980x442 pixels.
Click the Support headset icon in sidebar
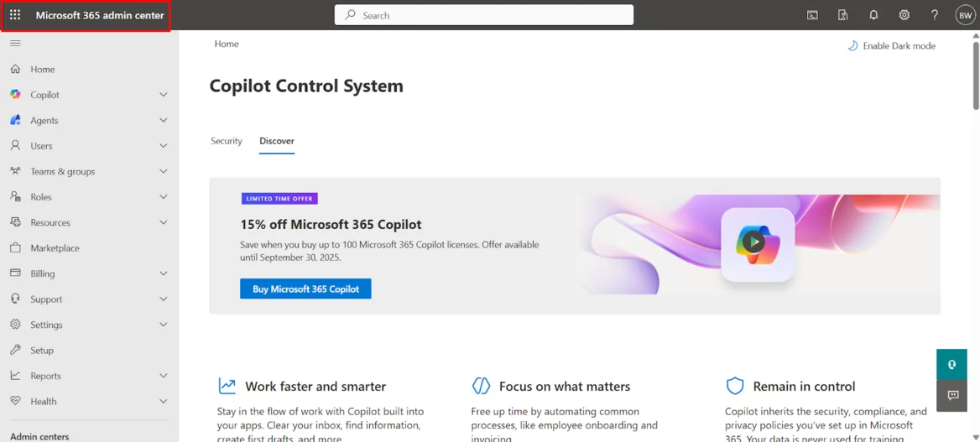(16, 299)
